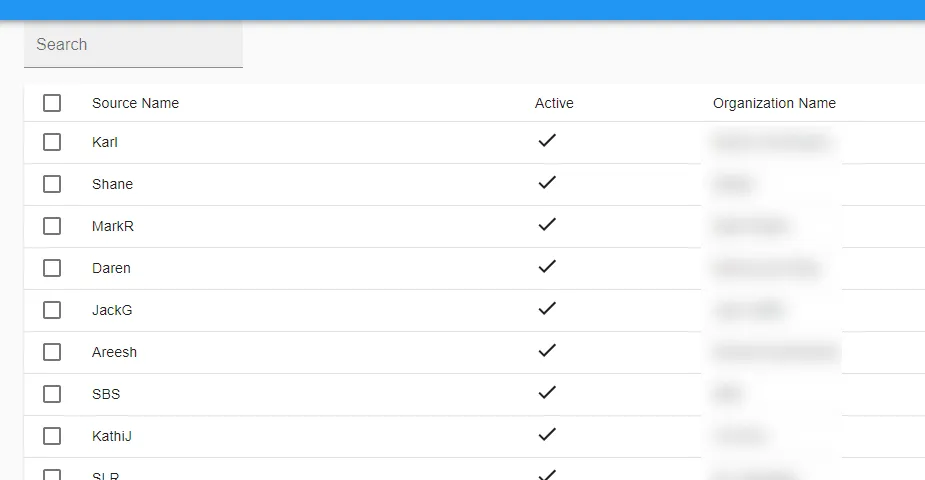Screen dimensions: 925x480
Task: Check the box next to Daren
Action: click(52, 268)
